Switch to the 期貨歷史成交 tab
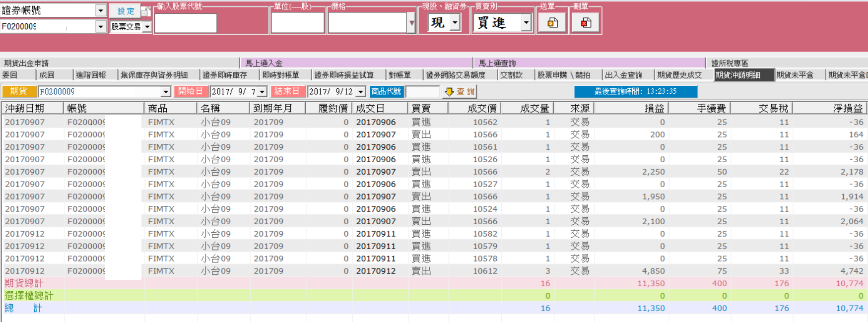Image resolution: width=868 pixels, height=322 pixels. click(x=679, y=75)
